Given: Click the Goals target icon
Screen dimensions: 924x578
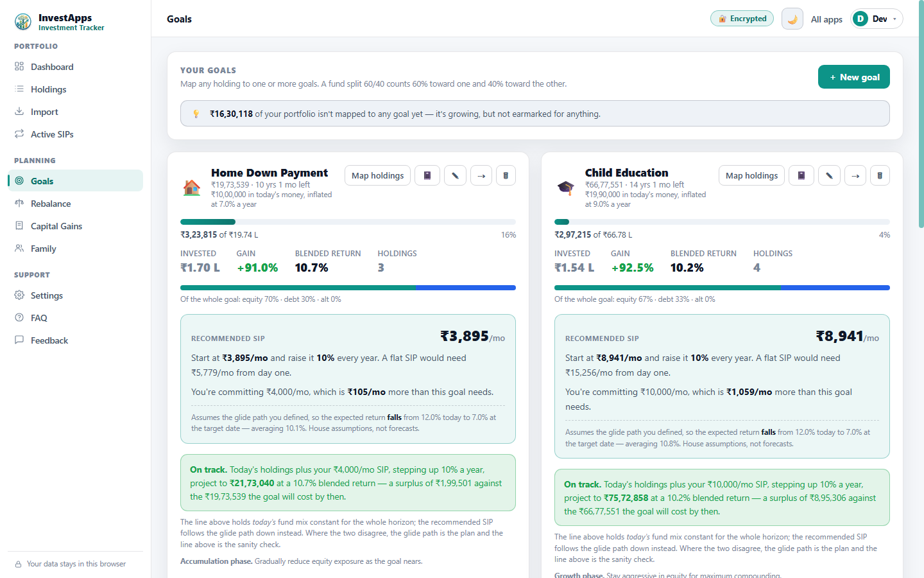Looking at the screenshot, I should coord(19,180).
